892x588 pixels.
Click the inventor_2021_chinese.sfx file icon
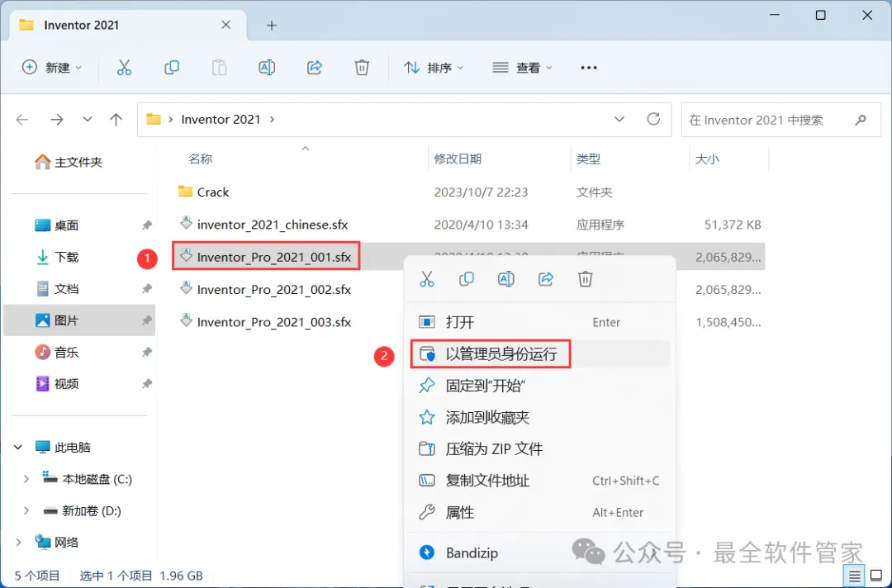pos(186,223)
